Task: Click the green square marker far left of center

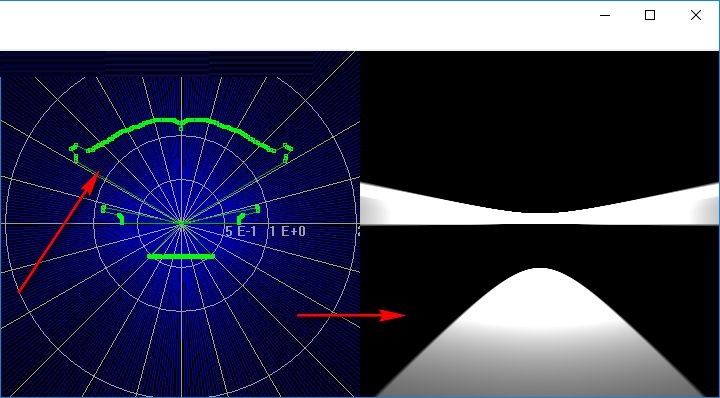Action: [103, 209]
